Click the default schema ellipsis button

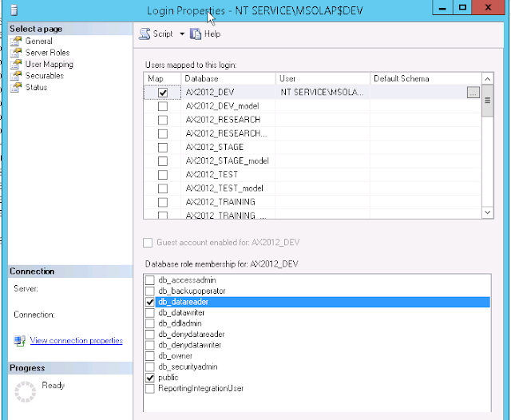[x=473, y=92]
